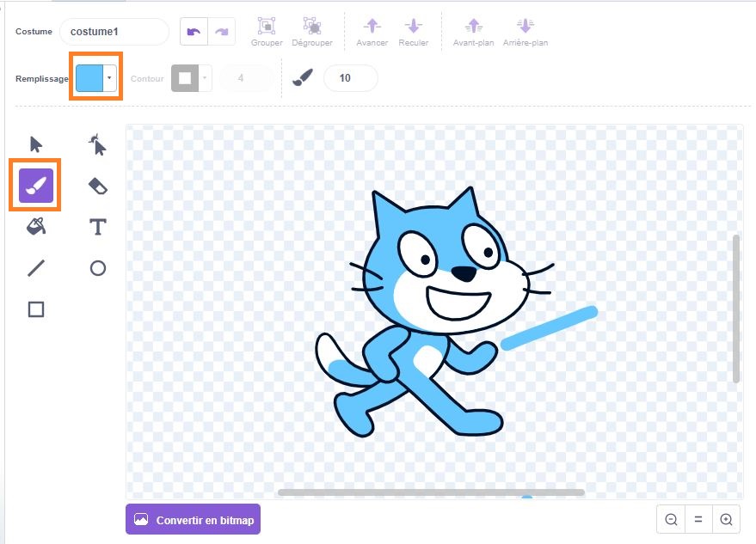
Task: Select the Fill bucket tool
Action: (x=36, y=227)
